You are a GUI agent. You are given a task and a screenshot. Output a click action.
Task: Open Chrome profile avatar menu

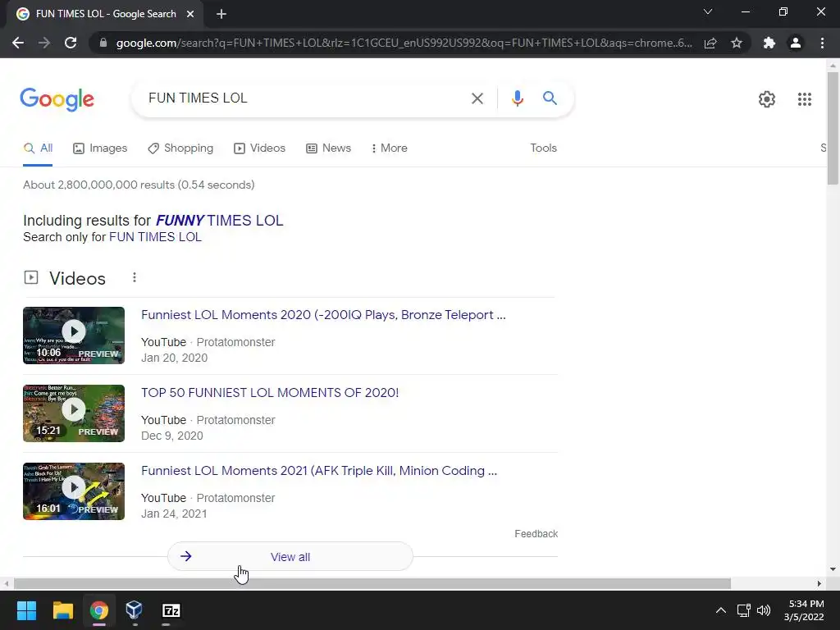(796, 43)
